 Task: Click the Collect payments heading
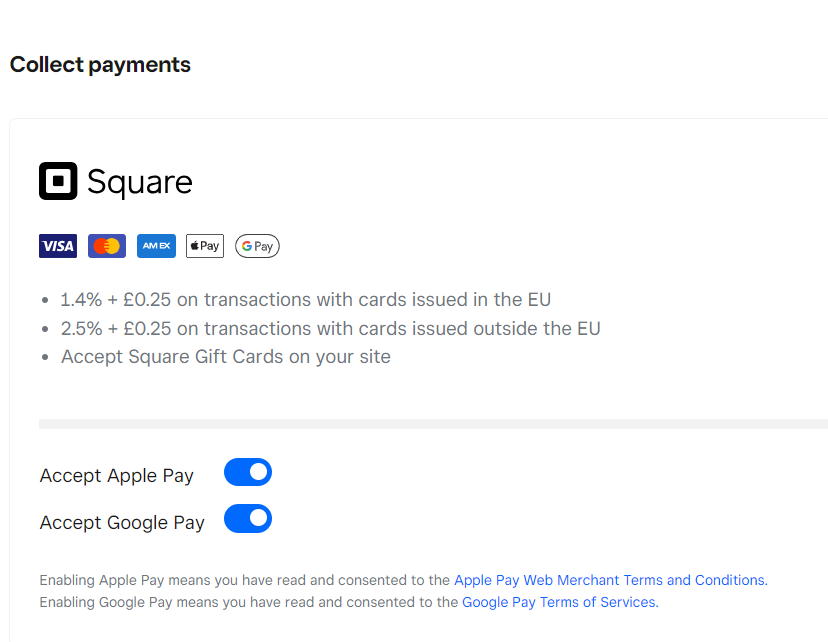tap(100, 65)
